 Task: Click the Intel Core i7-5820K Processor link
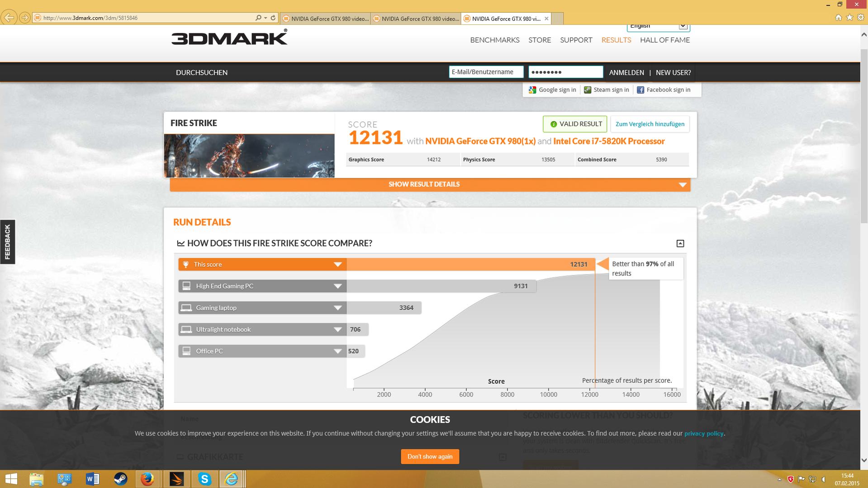609,141
